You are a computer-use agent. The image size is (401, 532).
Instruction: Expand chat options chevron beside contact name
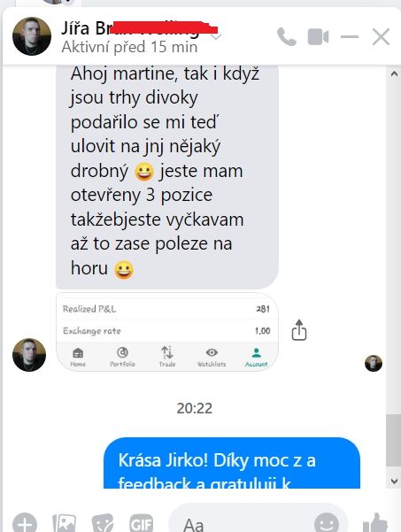coord(216,36)
